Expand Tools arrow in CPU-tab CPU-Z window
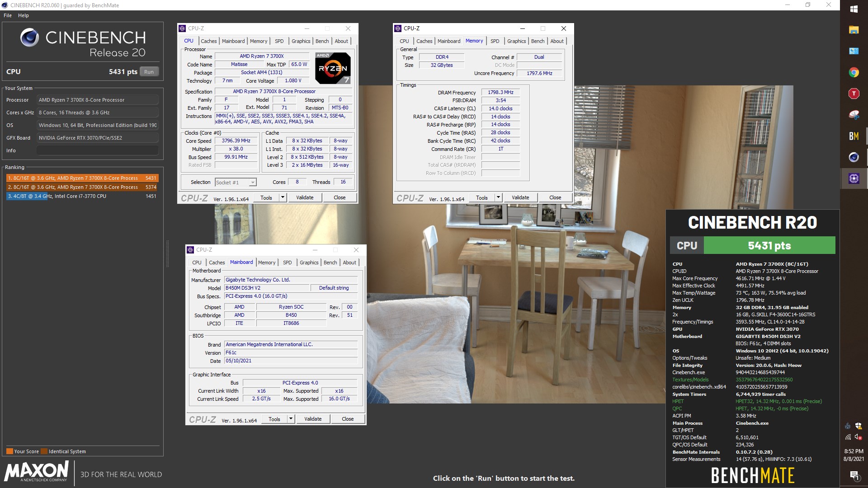The image size is (868, 488). [x=283, y=197]
